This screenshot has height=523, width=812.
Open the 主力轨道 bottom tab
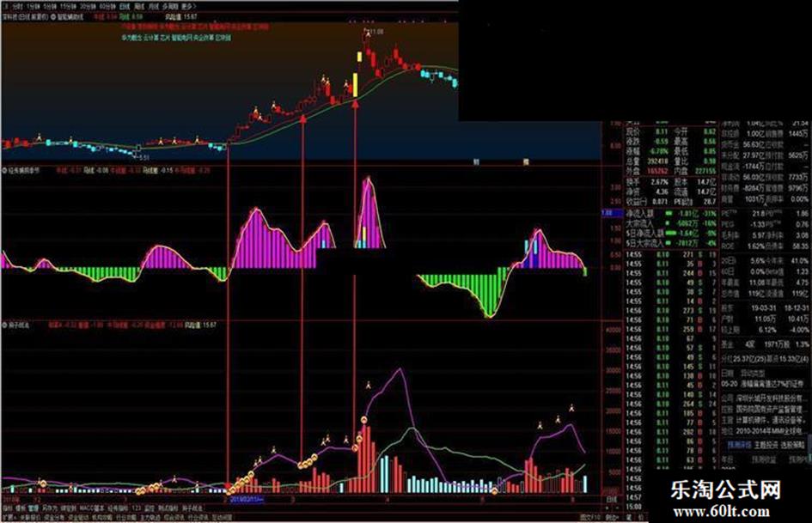click(x=150, y=517)
